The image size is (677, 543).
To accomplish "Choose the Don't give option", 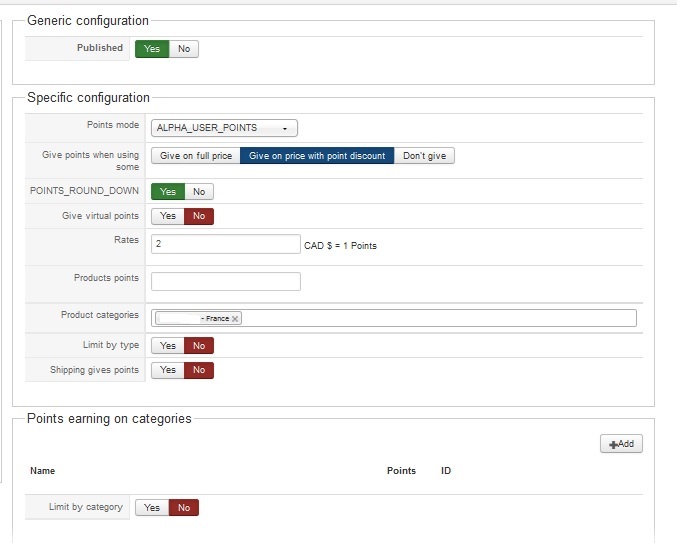I will pos(424,156).
